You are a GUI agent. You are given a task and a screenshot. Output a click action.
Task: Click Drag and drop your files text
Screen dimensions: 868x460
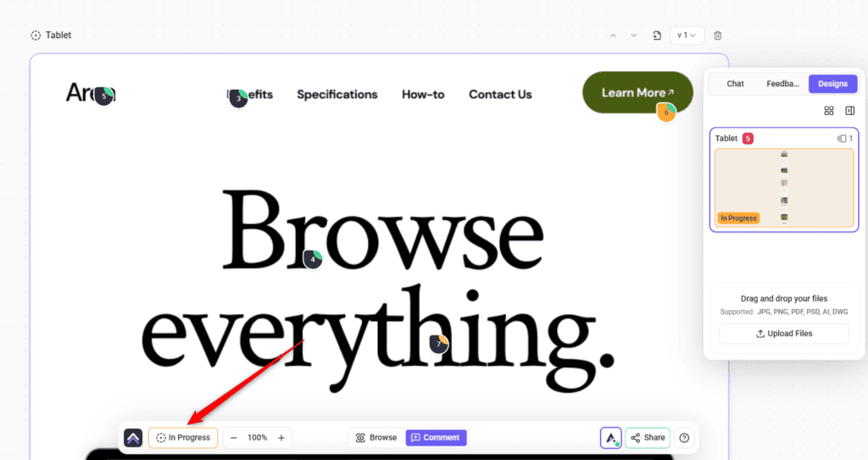784,298
